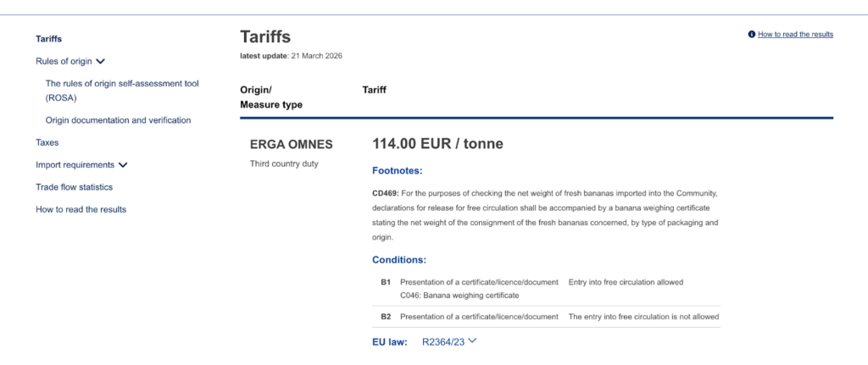868x365 pixels.
Task: Open the Taxes sidebar section
Action: point(47,142)
